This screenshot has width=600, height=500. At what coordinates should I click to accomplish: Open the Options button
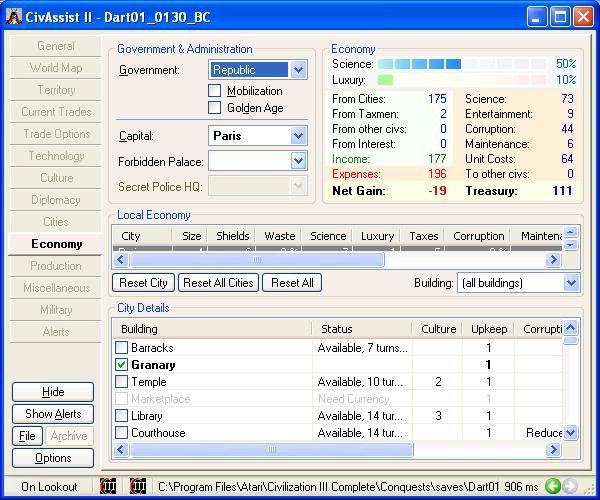[53, 458]
